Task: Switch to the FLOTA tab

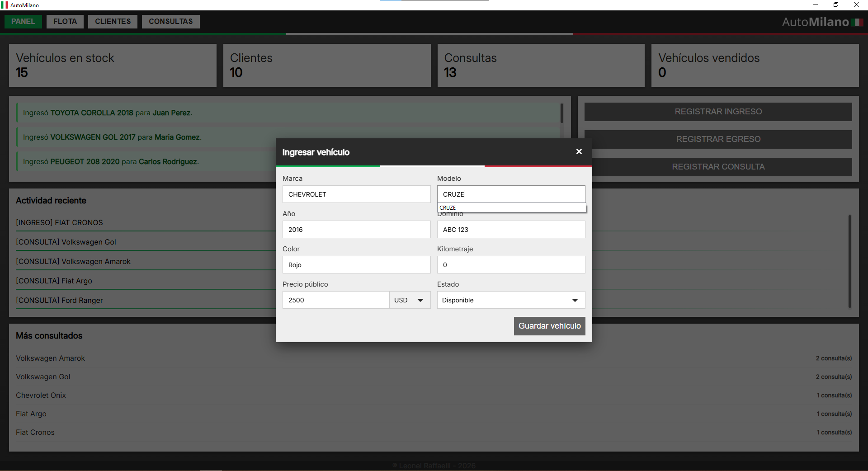Action: tap(65, 22)
